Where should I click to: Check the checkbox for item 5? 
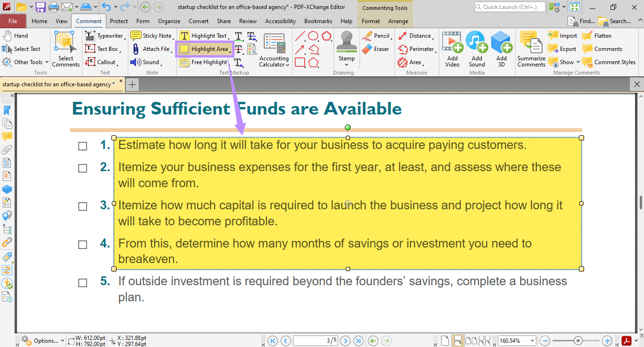tap(83, 282)
